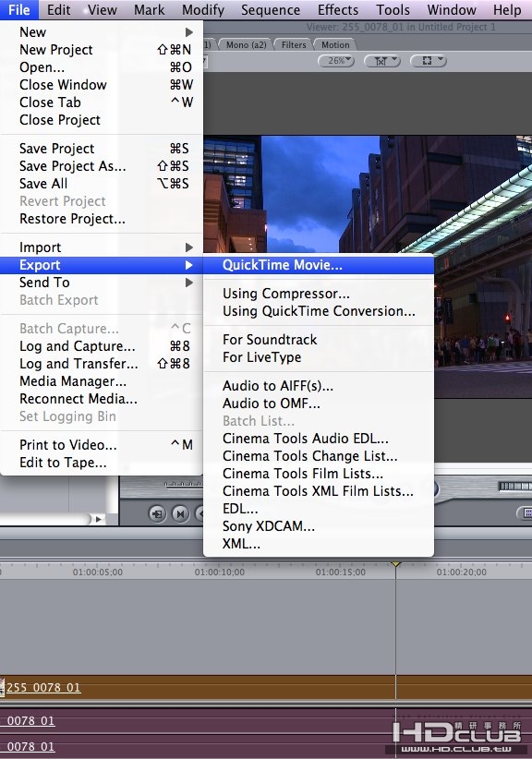Choose Reconnect Media... menu item
532x759 pixels.
[102, 399]
